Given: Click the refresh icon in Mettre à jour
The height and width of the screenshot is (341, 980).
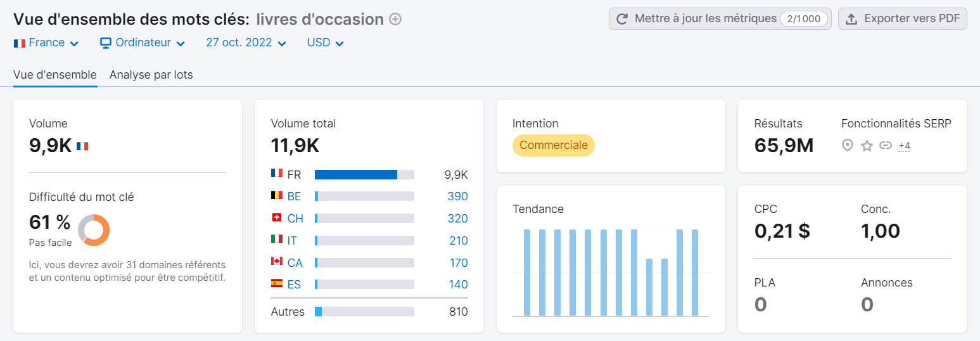Looking at the screenshot, I should click(622, 19).
